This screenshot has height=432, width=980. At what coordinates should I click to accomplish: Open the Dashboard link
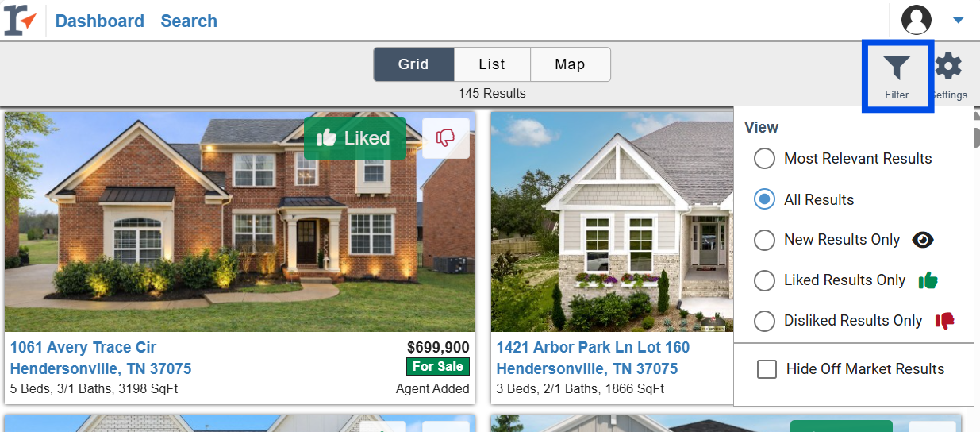pos(100,21)
